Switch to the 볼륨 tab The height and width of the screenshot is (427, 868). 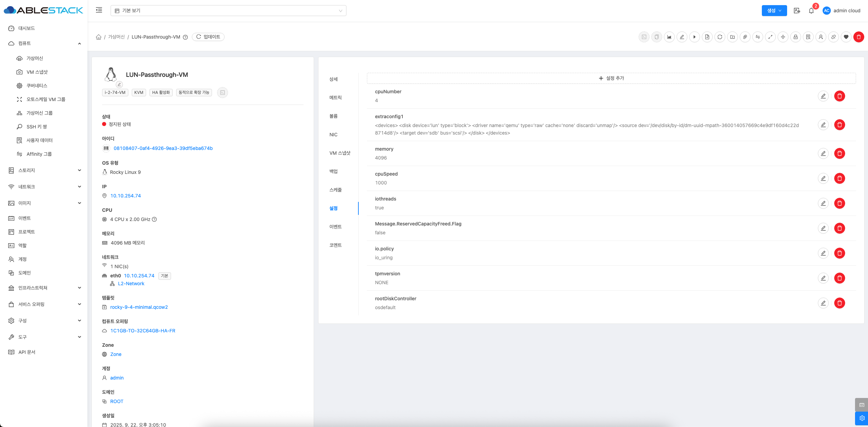[333, 116]
